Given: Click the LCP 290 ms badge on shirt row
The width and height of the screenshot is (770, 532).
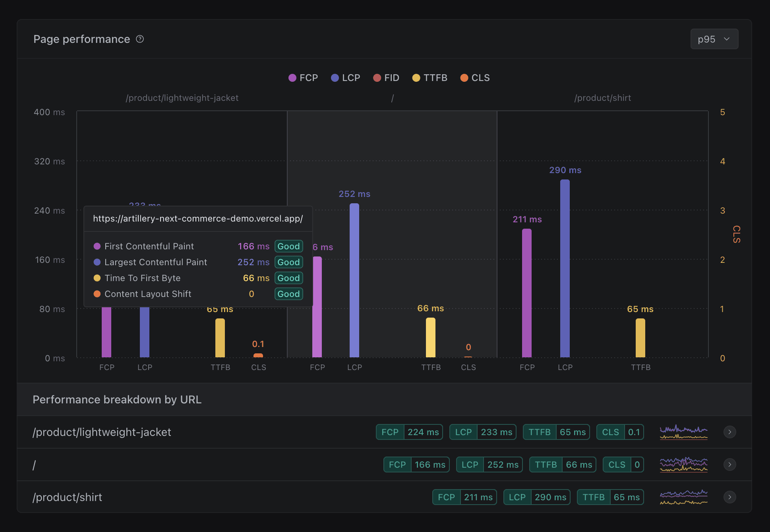Looking at the screenshot, I should 537,497.
